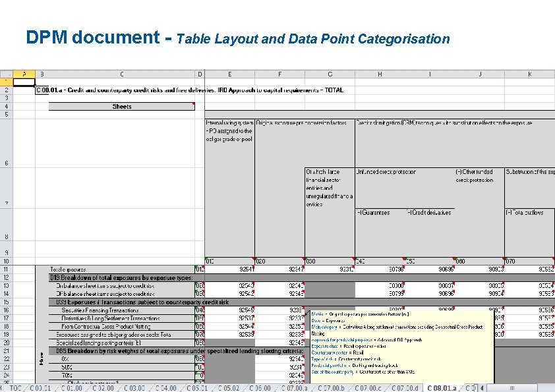Click the horizontal scrollbar left arrow
Viewport: 555px width, 392px height.
(482, 388)
